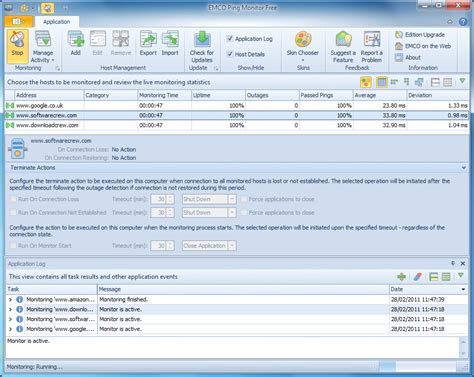Click the log message scrollbar down arrow

(463, 353)
